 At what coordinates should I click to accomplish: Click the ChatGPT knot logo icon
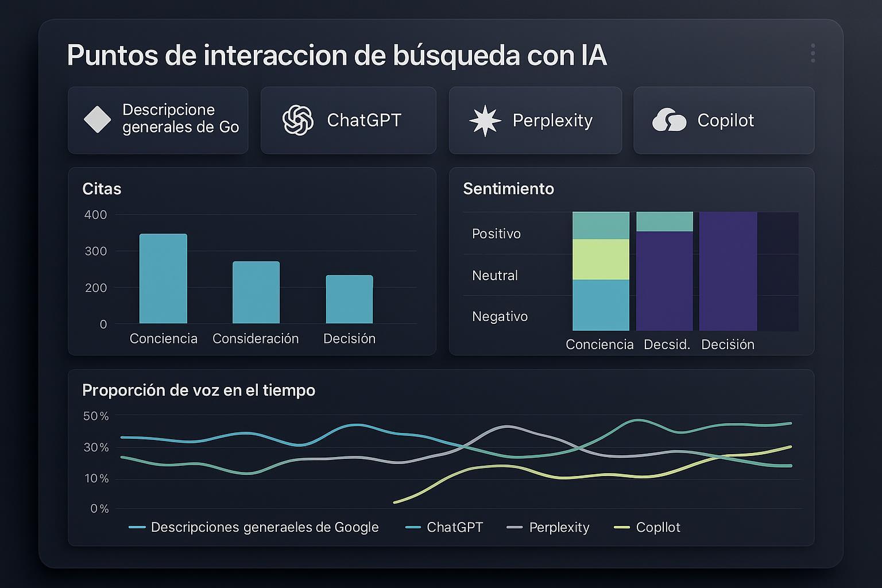pyautogui.click(x=298, y=120)
